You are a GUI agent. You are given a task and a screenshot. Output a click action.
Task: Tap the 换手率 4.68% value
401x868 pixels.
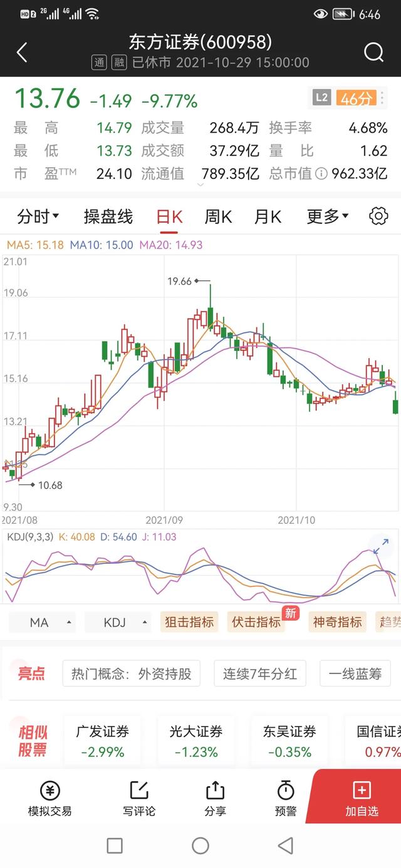pyautogui.click(x=368, y=128)
